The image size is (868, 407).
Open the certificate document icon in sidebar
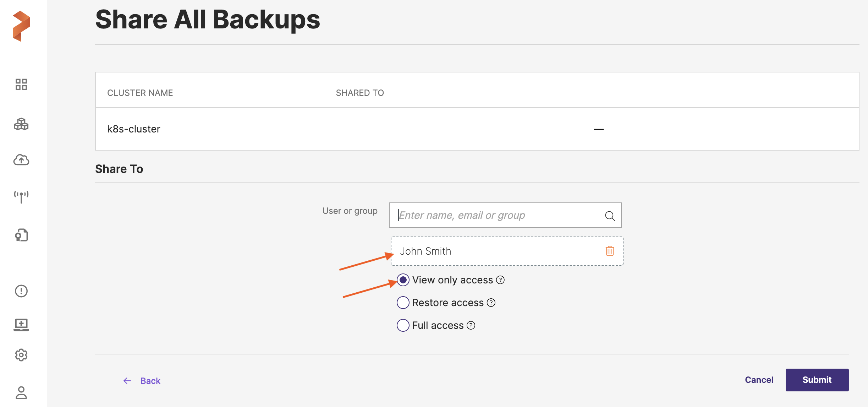(x=21, y=235)
